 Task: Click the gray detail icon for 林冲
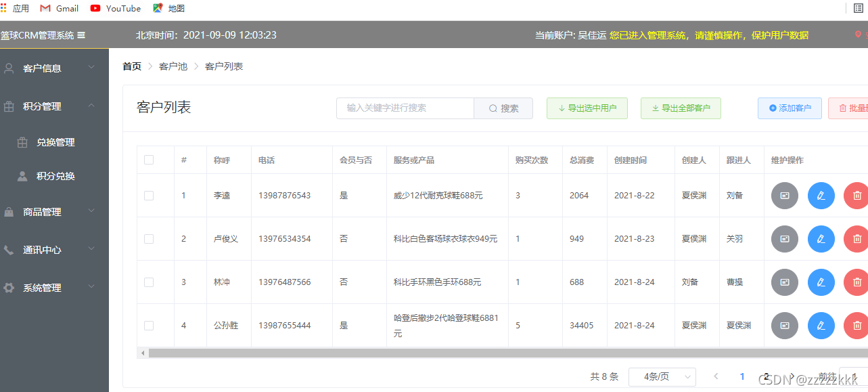[785, 282]
